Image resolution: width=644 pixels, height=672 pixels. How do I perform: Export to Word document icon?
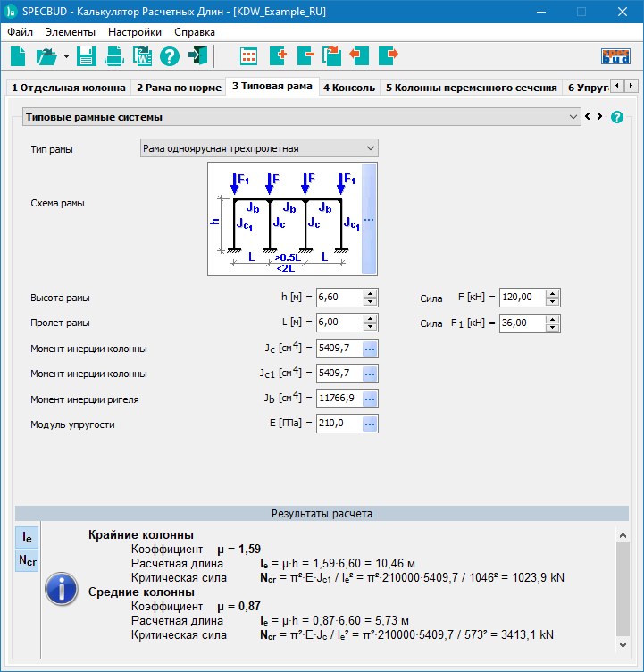pyautogui.click(x=142, y=56)
